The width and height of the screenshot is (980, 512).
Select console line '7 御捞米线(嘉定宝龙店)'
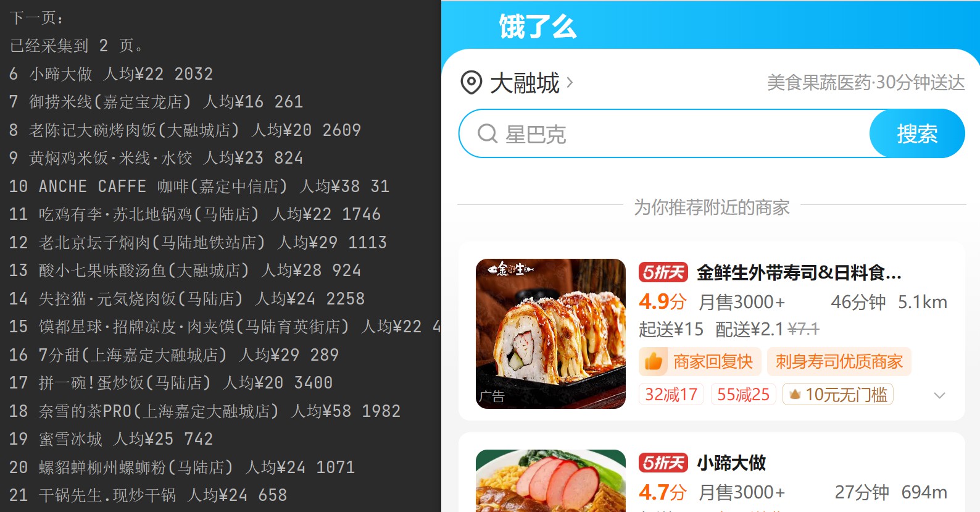coord(156,102)
